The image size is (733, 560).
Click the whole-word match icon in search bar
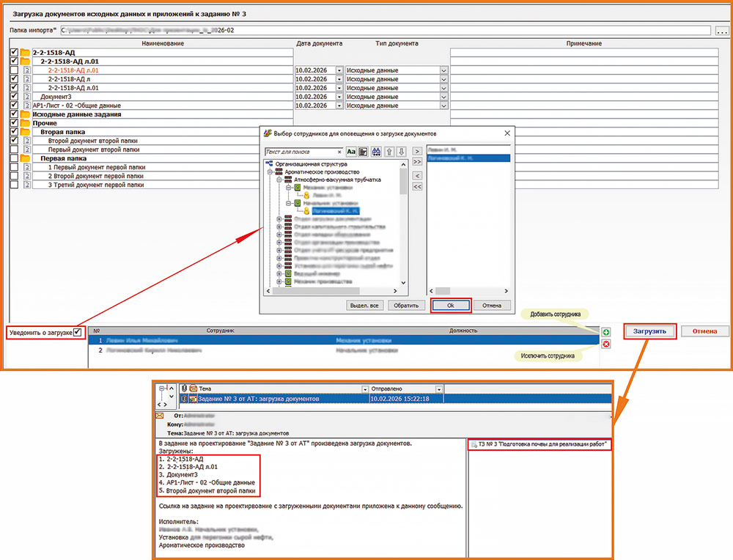click(x=363, y=152)
